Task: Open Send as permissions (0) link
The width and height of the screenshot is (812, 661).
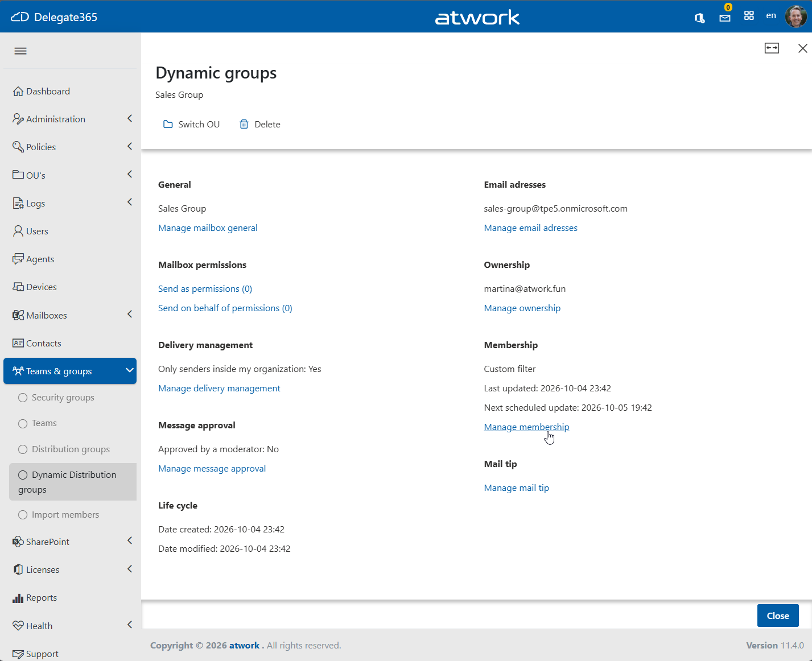Action: pyautogui.click(x=205, y=289)
